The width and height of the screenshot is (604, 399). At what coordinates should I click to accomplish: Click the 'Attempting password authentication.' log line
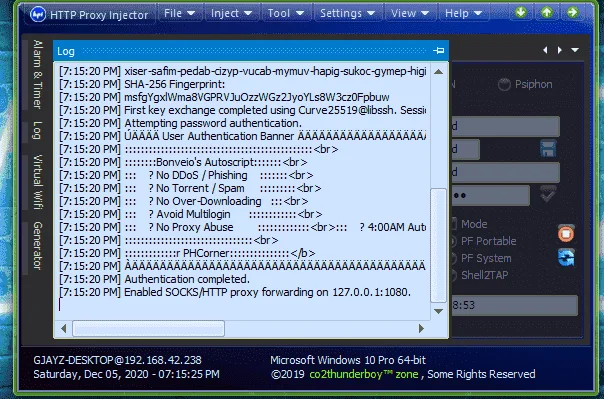(x=180, y=123)
